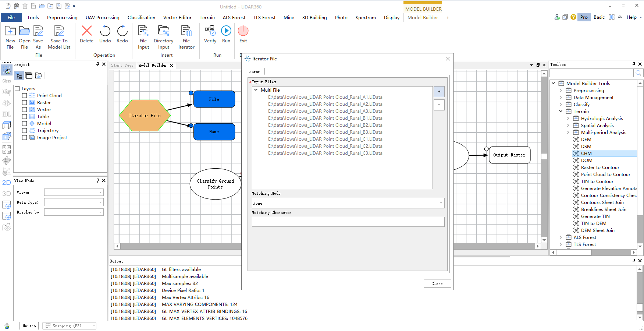Redo the last operation

click(x=122, y=34)
